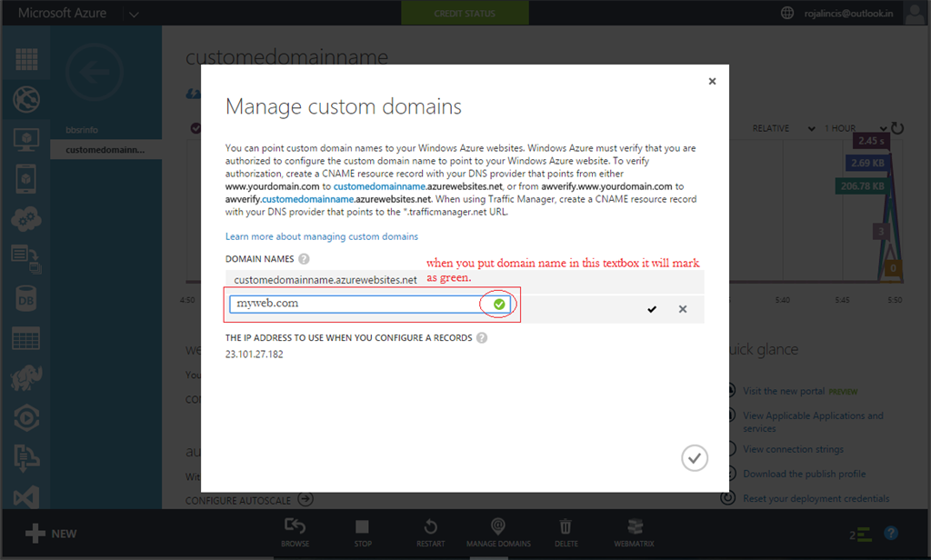
Task: Open the document transfer icon in the sidebar
Action: 26,259
